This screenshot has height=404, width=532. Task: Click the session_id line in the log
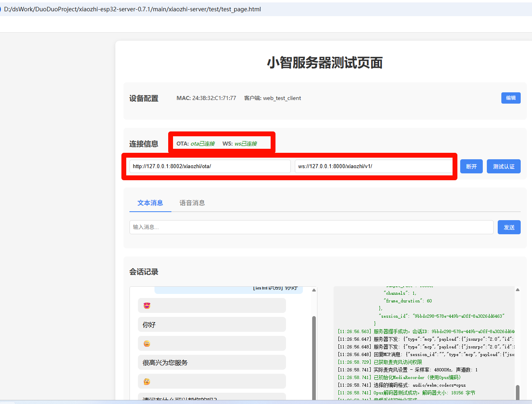point(442,316)
